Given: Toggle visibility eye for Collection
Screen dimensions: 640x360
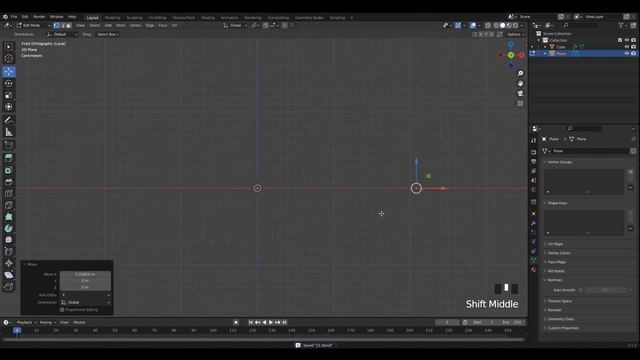Looking at the screenshot, I should tap(627, 40).
